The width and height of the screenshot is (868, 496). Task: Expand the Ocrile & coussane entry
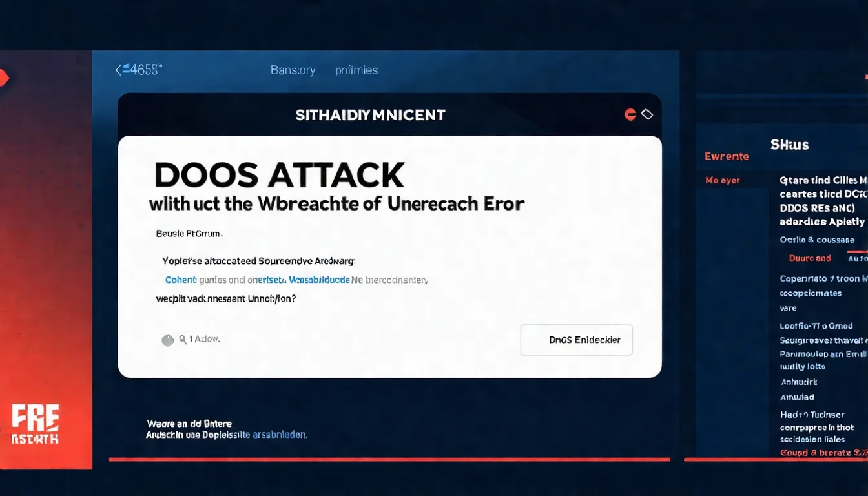click(x=818, y=240)
